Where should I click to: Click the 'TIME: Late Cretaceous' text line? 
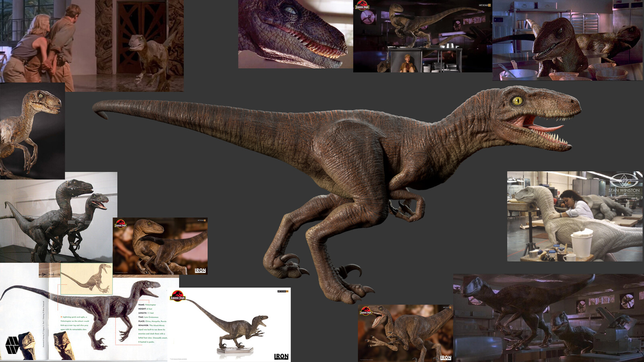(x=148, y=317)
